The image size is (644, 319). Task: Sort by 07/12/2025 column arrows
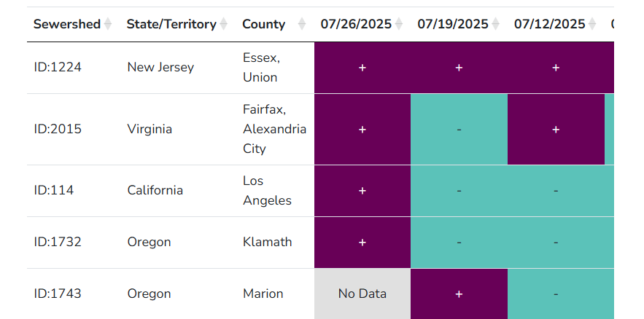coord(592,24)
